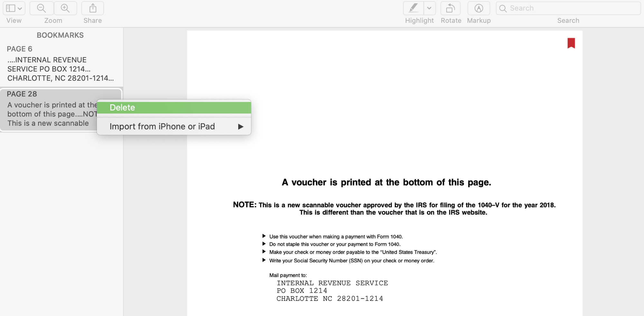Select the Highlight pen tool
The height and width of the screenshot is (316, 644).
pyautogui.click(x=413, y=8)
